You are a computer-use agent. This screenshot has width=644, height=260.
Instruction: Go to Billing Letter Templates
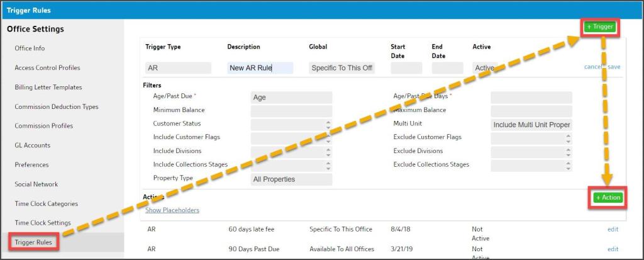pyautogui.click(x=48, y=88)
